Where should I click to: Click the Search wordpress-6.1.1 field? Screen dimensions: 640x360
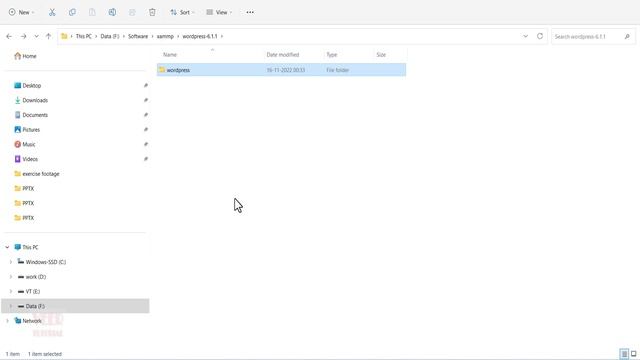593,36
